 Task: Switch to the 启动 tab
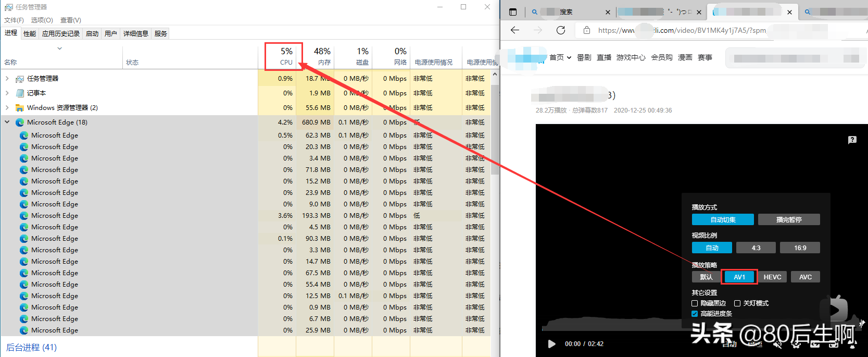point(92,34)
